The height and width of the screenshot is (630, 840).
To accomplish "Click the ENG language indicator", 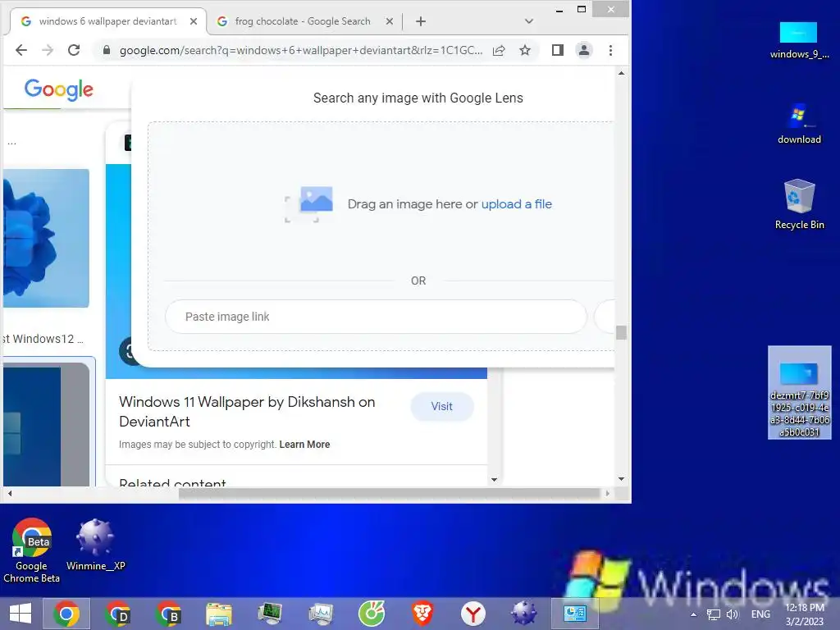I will [760, 614].
